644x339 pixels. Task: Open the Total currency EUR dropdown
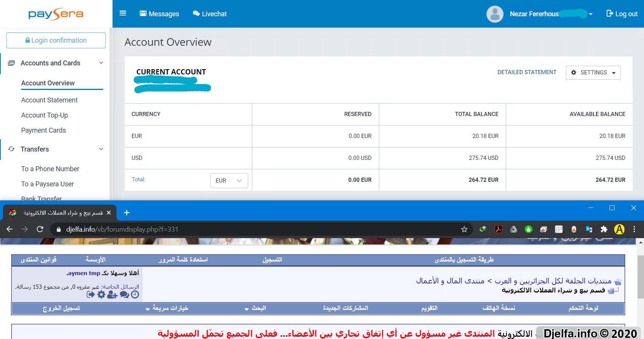click(x=229, y=181)
